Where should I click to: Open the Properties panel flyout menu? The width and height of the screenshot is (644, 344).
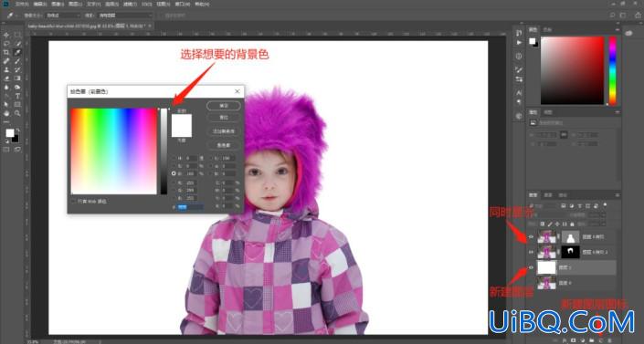point(617,112)
